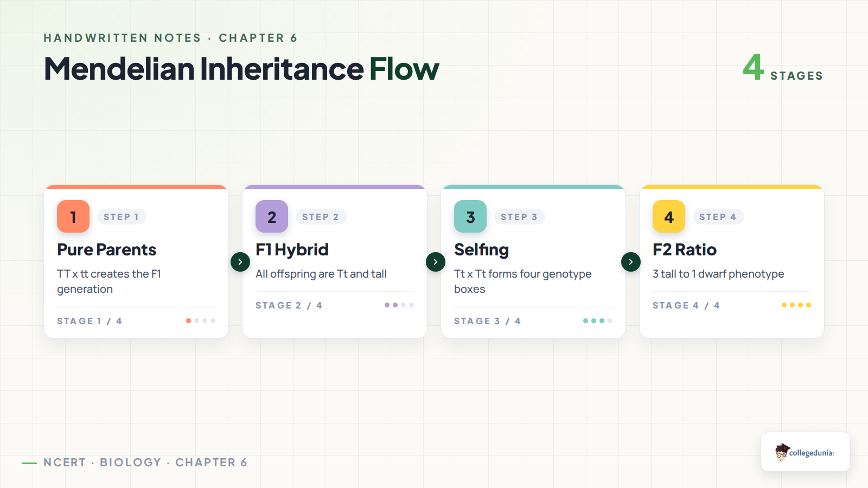
Task: Click the F2 Ratio card title
Action: tap(685, 249)
